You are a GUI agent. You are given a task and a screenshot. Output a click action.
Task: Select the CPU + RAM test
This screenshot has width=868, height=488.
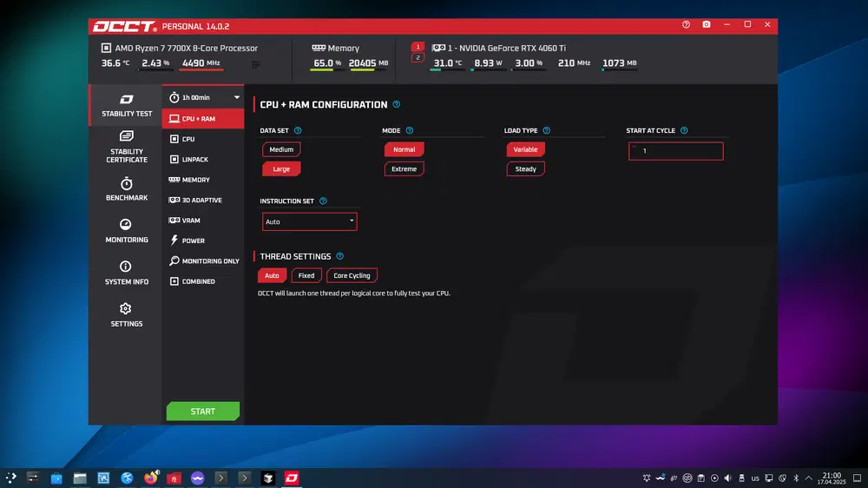203,119
